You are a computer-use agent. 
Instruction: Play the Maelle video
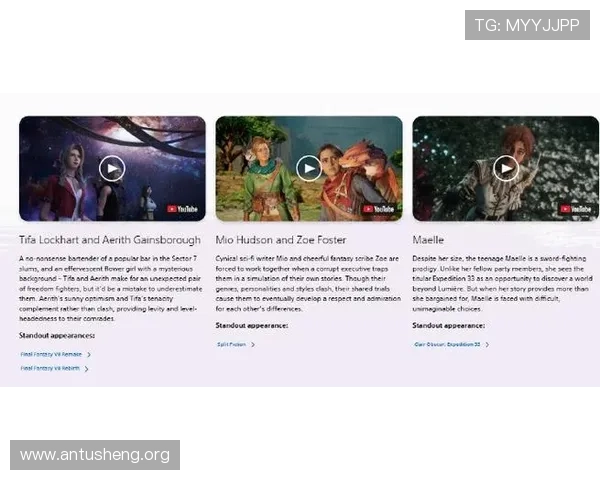click(x=506, y=168)
